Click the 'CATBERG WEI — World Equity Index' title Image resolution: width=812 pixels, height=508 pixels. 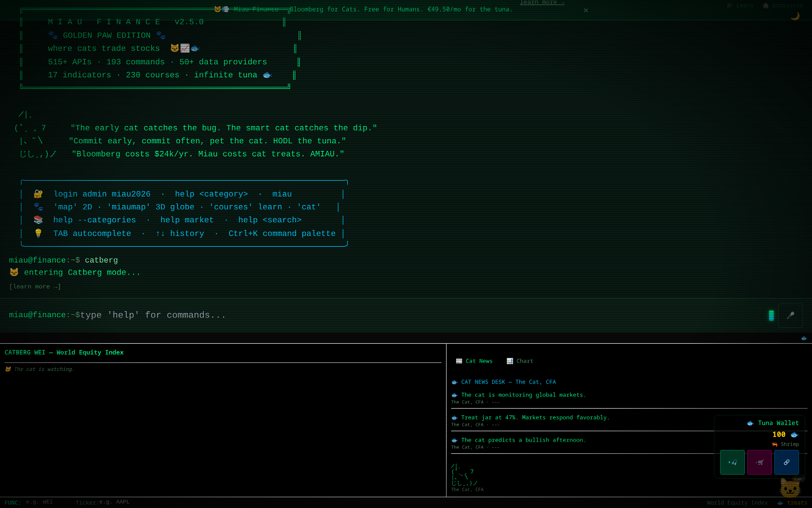tap(64, 352)
